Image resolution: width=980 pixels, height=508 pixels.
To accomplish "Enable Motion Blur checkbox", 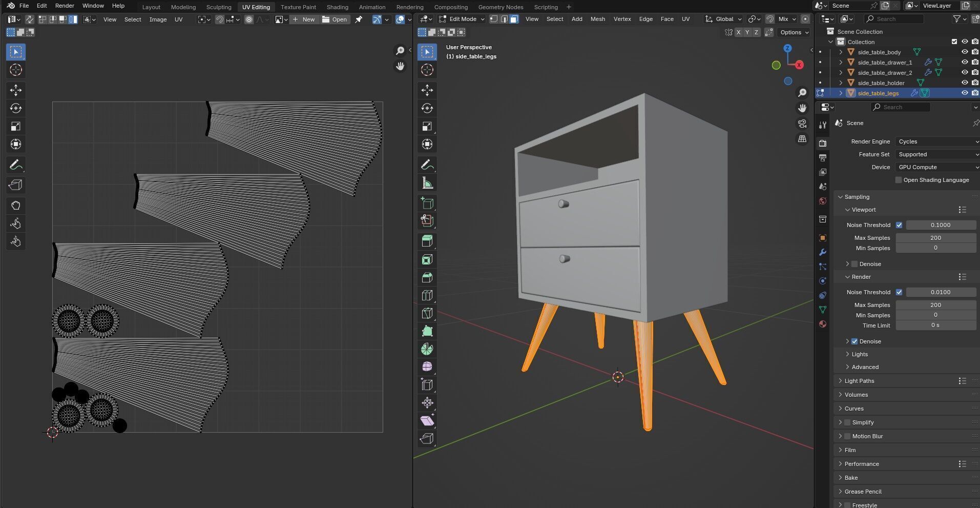I will point(847,436).
